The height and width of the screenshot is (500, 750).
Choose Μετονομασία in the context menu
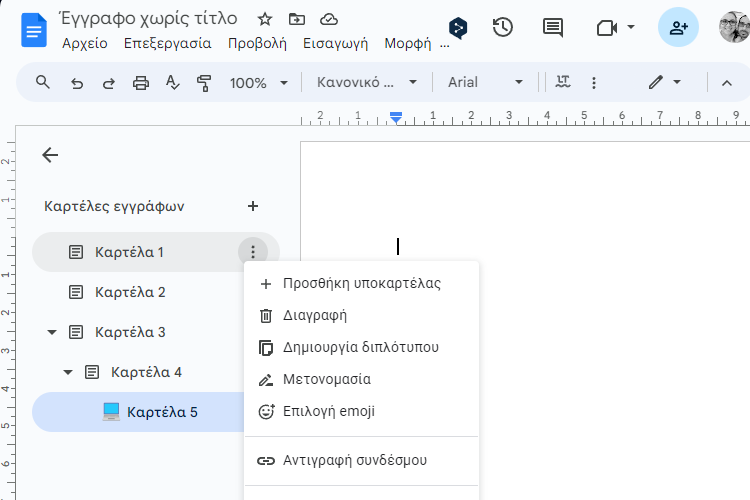pos(326,379)
